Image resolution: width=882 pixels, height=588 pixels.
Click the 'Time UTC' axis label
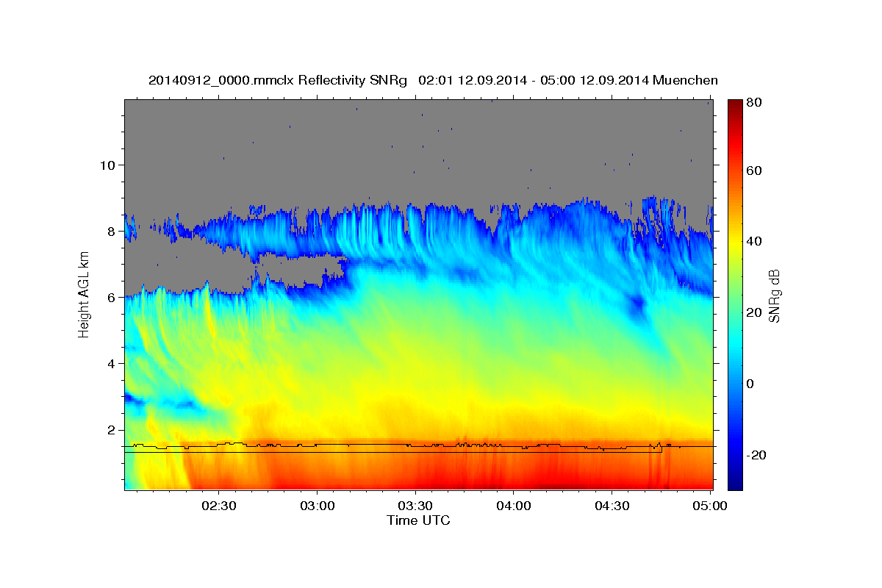(418, 520)
